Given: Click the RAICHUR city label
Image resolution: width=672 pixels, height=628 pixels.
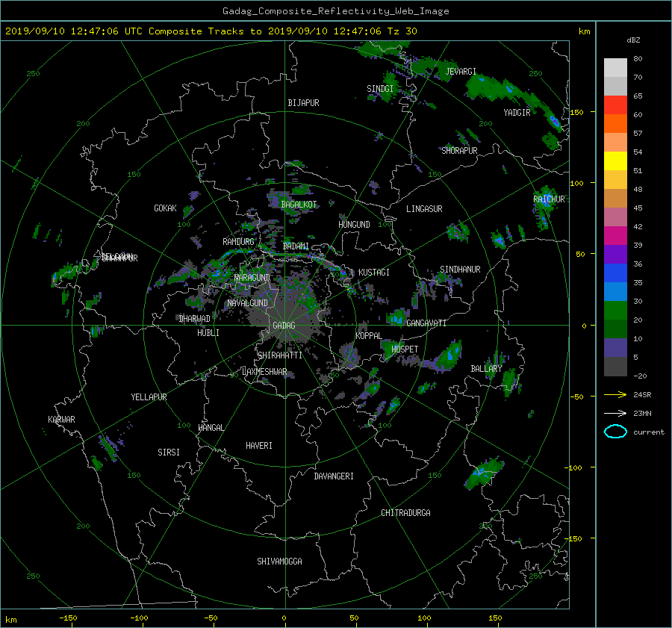Looking at the screenshot, I should (549, 199).
